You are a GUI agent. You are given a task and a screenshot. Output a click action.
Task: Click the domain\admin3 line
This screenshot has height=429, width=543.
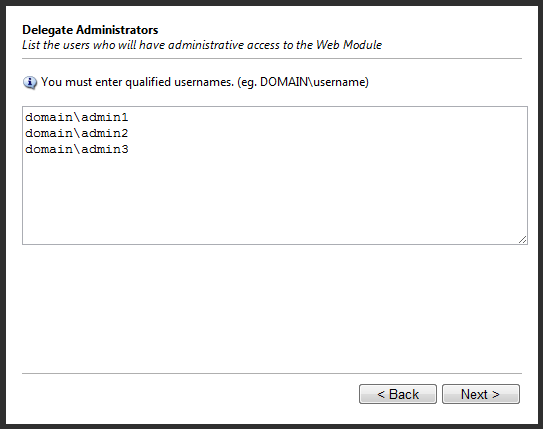[x=77, y=149]
